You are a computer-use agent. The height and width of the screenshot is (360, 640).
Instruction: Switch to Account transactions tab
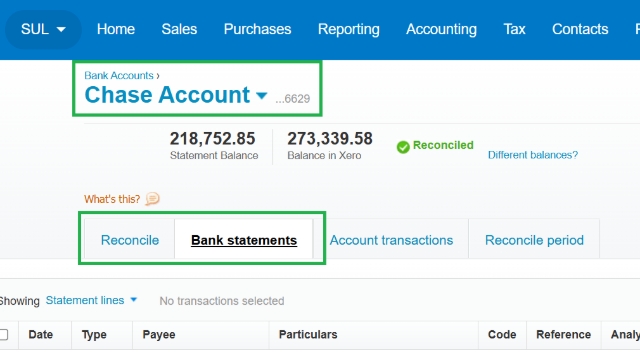coord(391,240)
